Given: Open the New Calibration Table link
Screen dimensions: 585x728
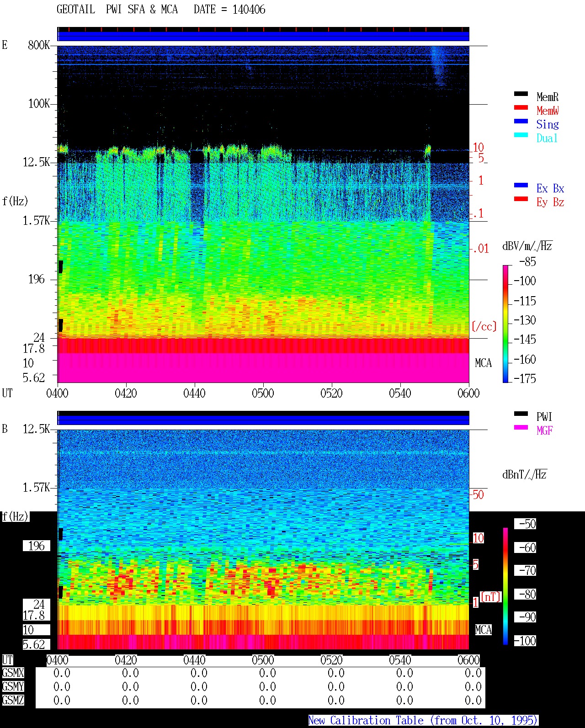Looking at the screenshot, I should [x=423, y=721].
